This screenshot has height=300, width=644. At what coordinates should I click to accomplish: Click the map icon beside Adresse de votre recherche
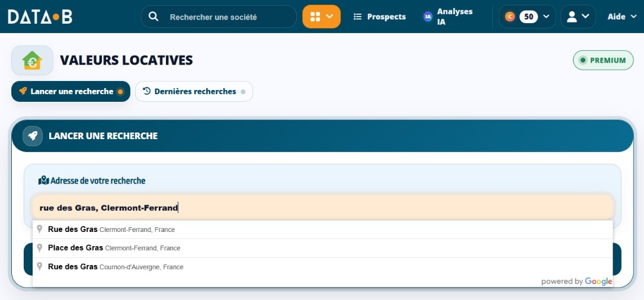[x=43, y=180]
